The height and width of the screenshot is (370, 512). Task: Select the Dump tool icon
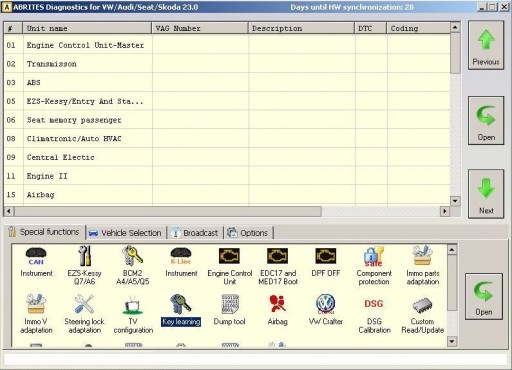click(229, 310)
